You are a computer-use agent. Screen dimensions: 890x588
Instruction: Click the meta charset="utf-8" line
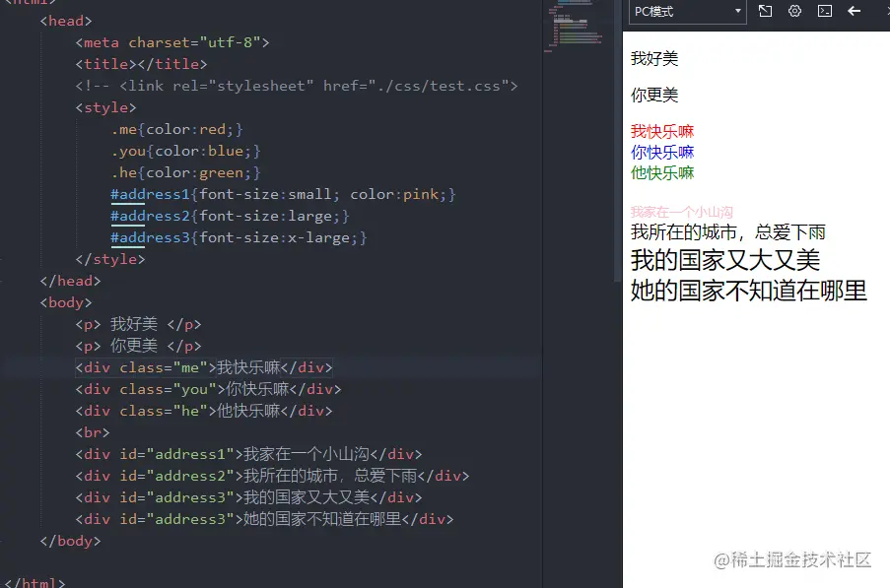pyautogui.click(x=172, y=42)
